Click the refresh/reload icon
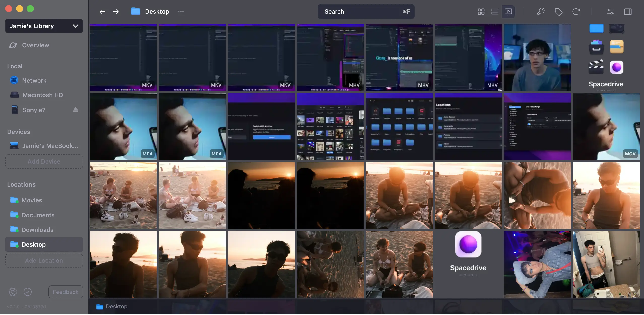The width and height of the screenshot is (644, 315). (576, 12)
